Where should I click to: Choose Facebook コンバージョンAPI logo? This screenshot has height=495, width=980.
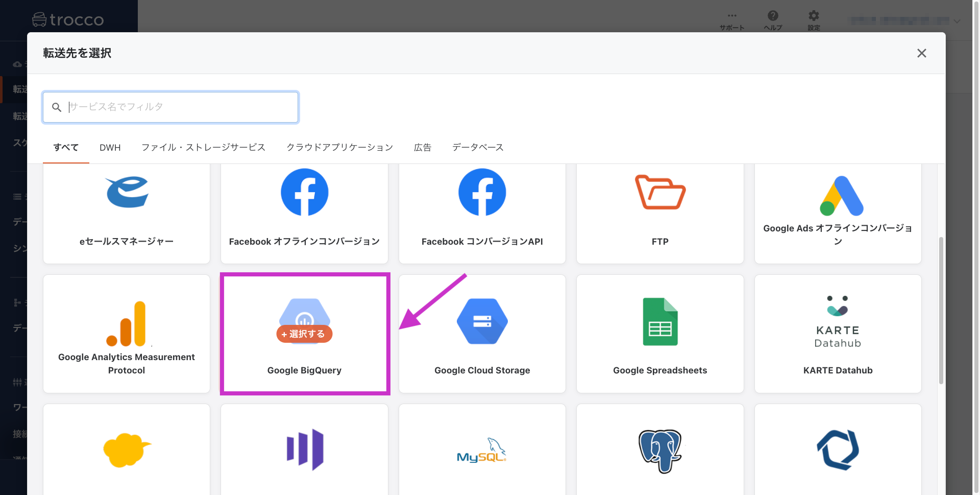click(x=482, y=192)
